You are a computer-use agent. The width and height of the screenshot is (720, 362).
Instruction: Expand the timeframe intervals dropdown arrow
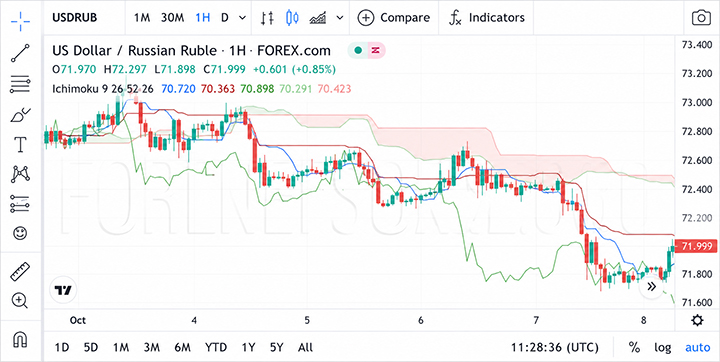click(x=242, y=18)
